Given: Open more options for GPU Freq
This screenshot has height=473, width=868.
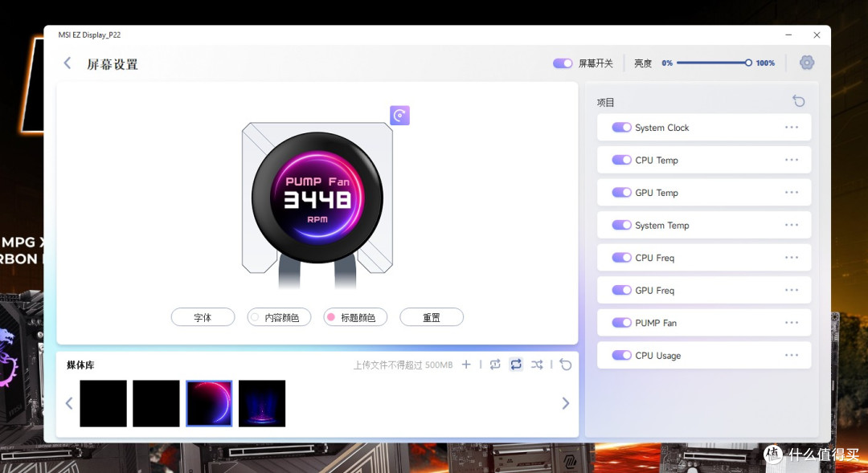Looking at the screenshot, I should [792, 290].
